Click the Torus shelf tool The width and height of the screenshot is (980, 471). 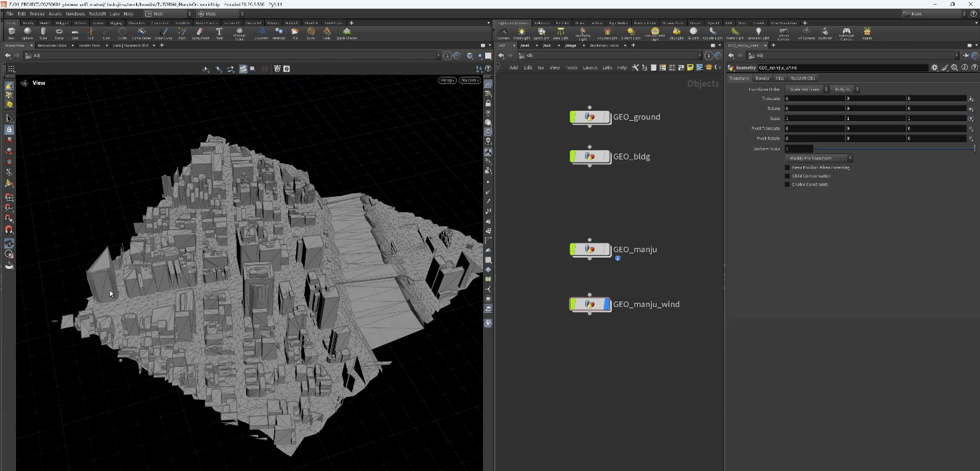(x=59, y=32)
